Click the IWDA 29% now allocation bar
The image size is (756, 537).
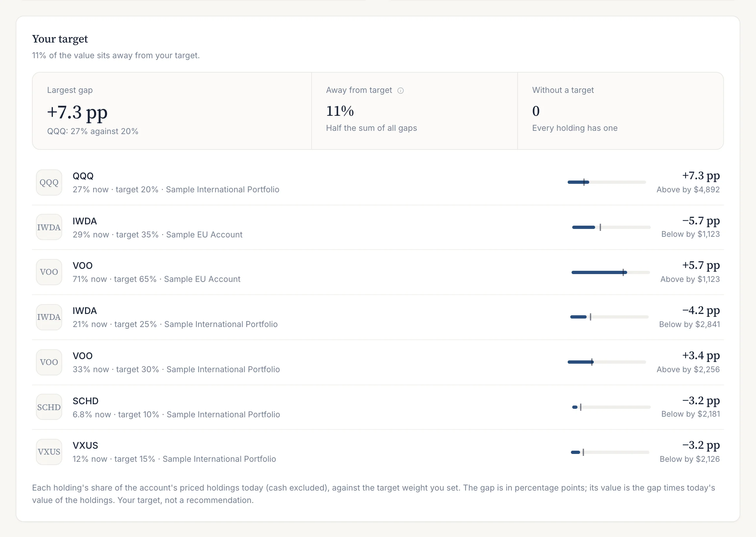tap(611, 227)
